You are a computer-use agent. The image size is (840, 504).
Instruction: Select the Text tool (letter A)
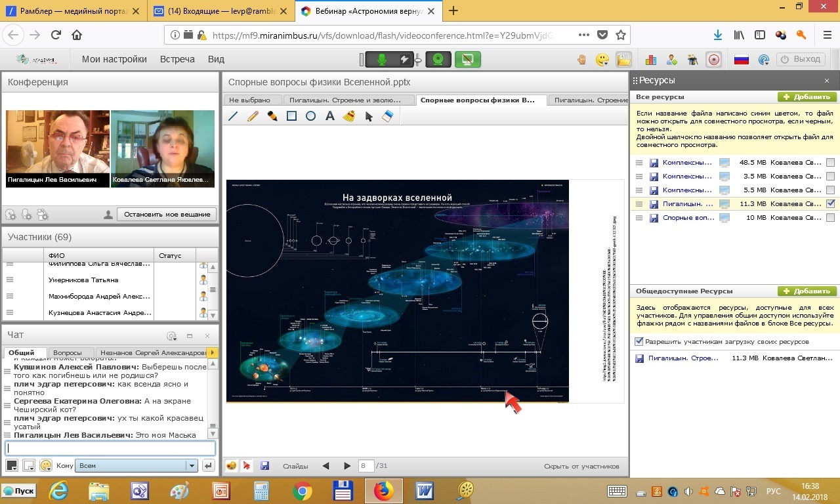pyautogui.click(x=330, y=116)
